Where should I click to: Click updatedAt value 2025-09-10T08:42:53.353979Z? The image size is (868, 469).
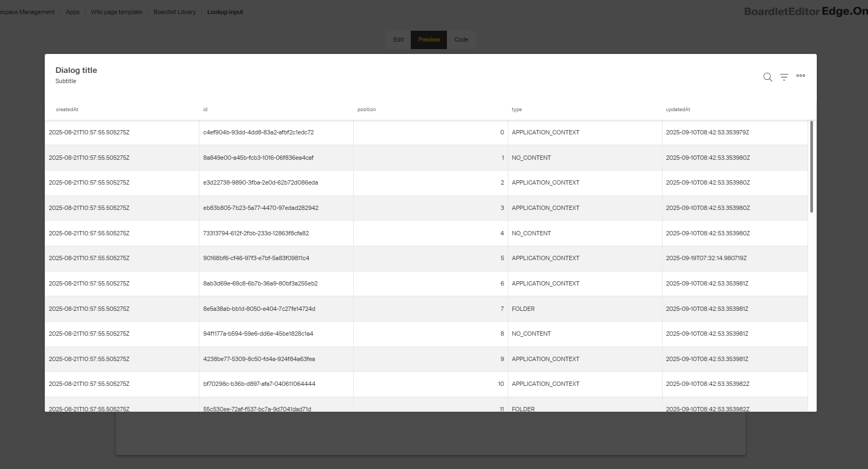(707, 132)
